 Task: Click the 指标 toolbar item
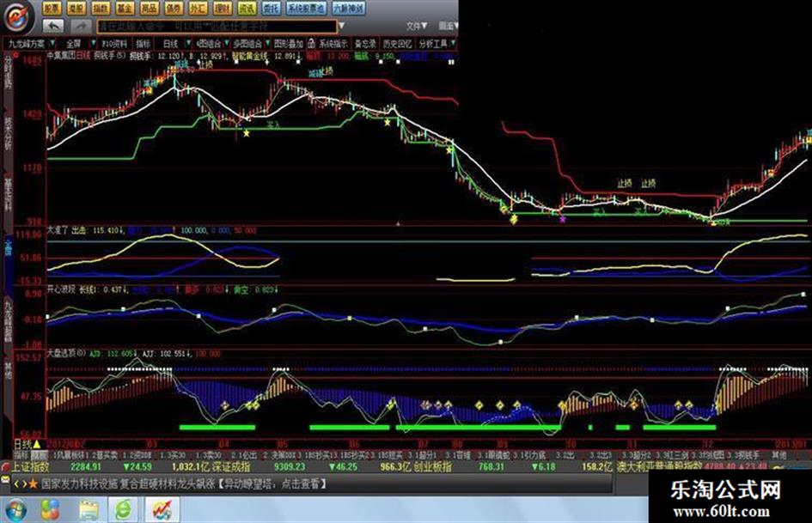[143, 44]
